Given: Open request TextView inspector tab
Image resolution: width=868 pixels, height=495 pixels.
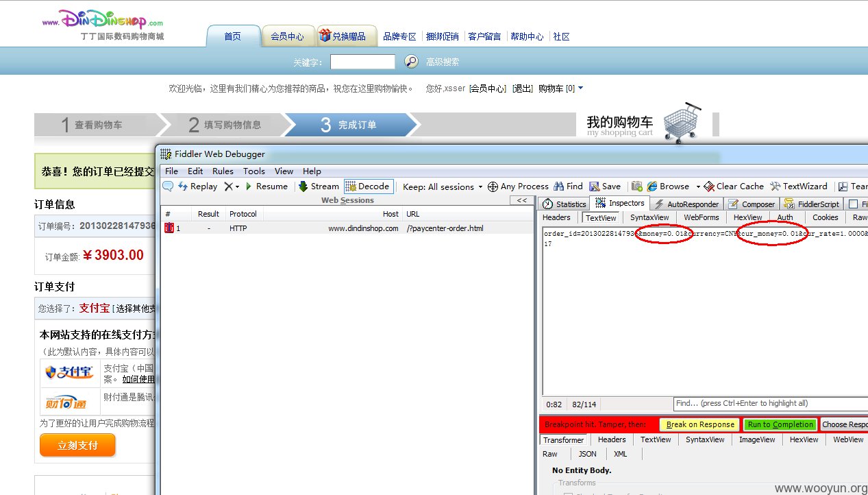Looking at the screenshot, I should pyautogui.click(x=601, y=217).
